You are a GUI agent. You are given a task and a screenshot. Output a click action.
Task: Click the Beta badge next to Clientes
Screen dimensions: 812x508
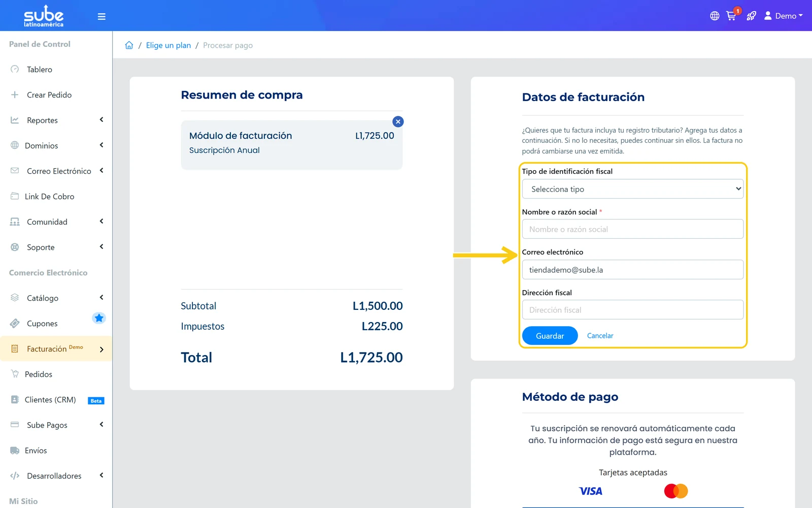96,401
